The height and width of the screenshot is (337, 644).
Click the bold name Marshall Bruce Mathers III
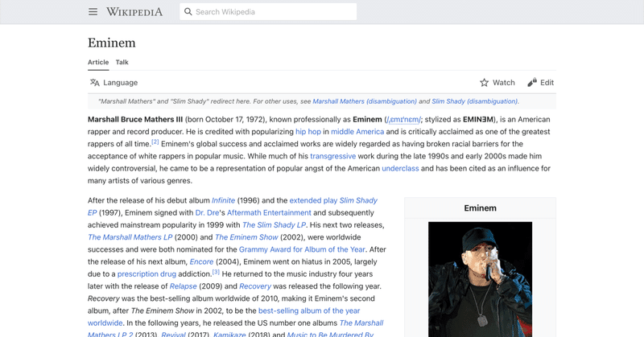click(135, 120)
